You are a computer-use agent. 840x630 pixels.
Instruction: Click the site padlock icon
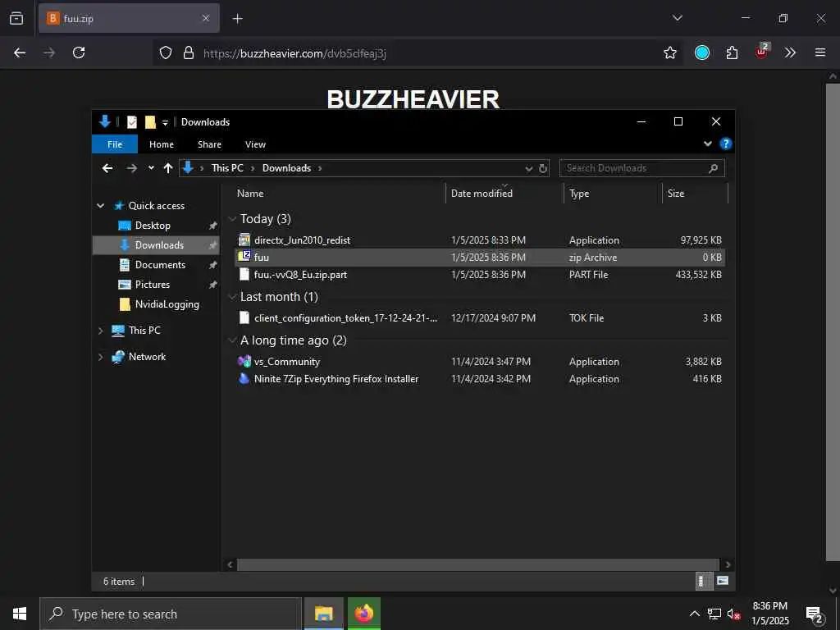pos(189,52)
